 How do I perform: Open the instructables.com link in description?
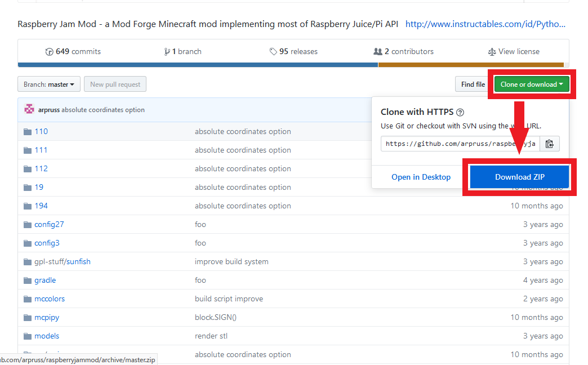tap(485, 24)
